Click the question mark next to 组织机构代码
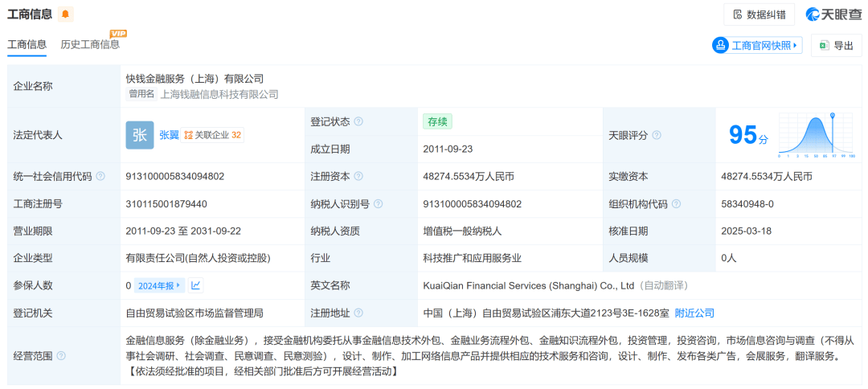The height and width of the screenshot is (389, 868). click(x=676, y=204)
